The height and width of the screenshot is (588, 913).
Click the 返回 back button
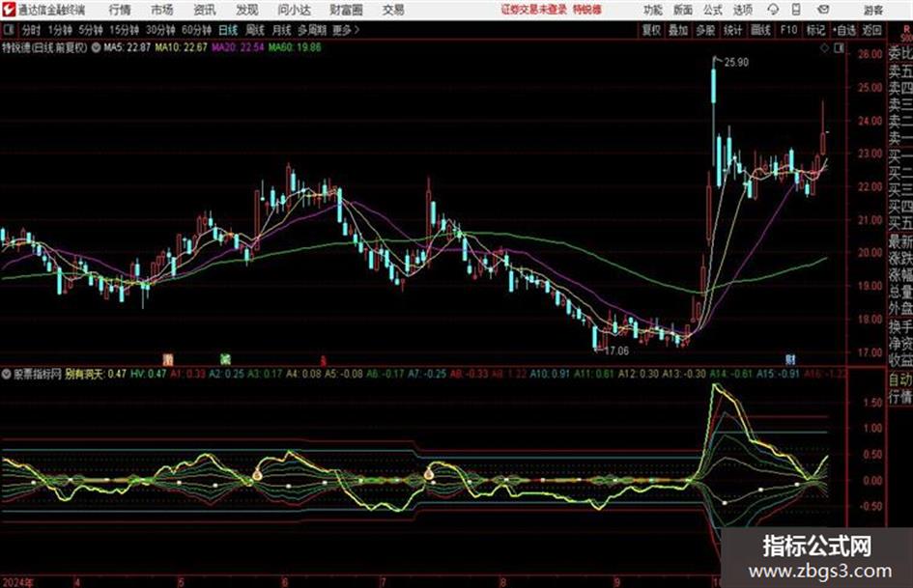(871, 30)
